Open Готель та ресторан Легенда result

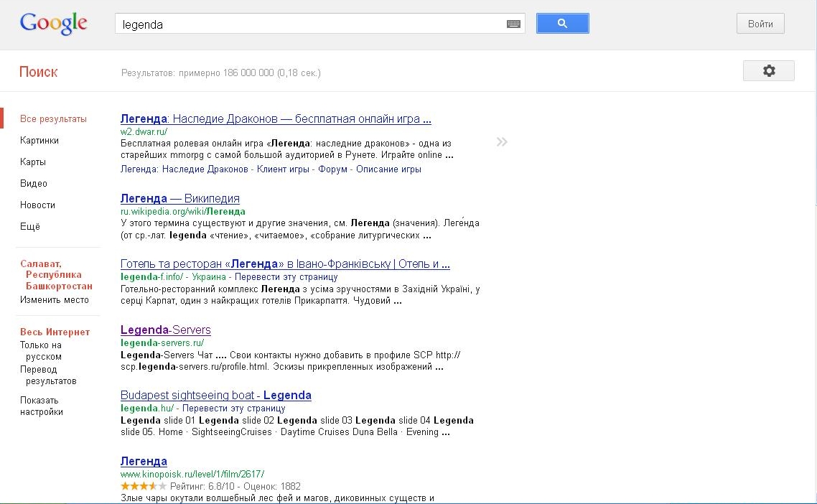(x=285, y=263)
